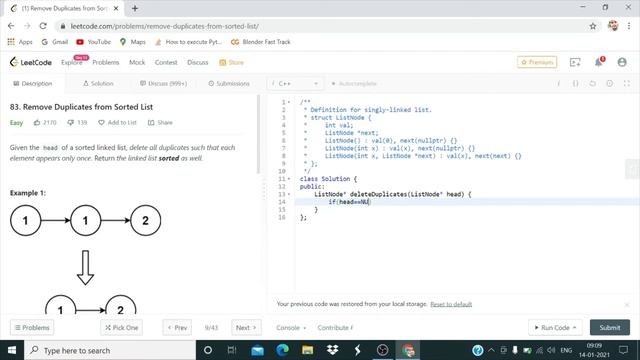The height and width of the screenshot is (360, 640).
Task: Click the taskbar search box
Action: click(x=110, y=350)
